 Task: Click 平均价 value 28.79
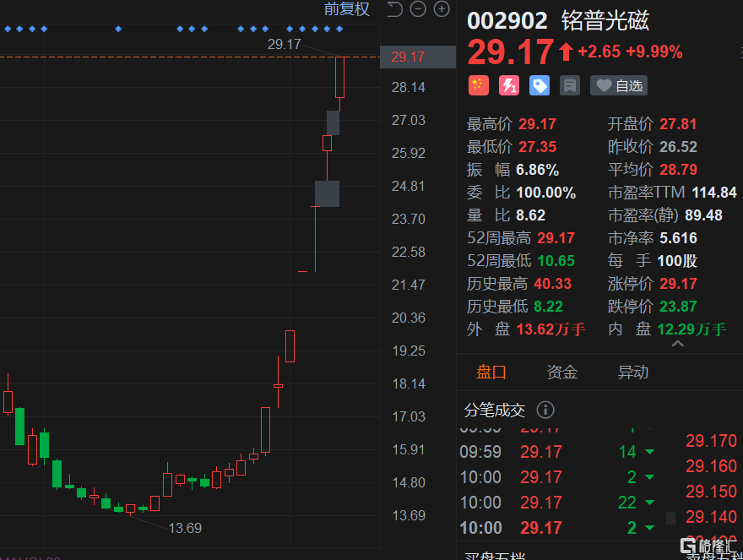point(679,170)
